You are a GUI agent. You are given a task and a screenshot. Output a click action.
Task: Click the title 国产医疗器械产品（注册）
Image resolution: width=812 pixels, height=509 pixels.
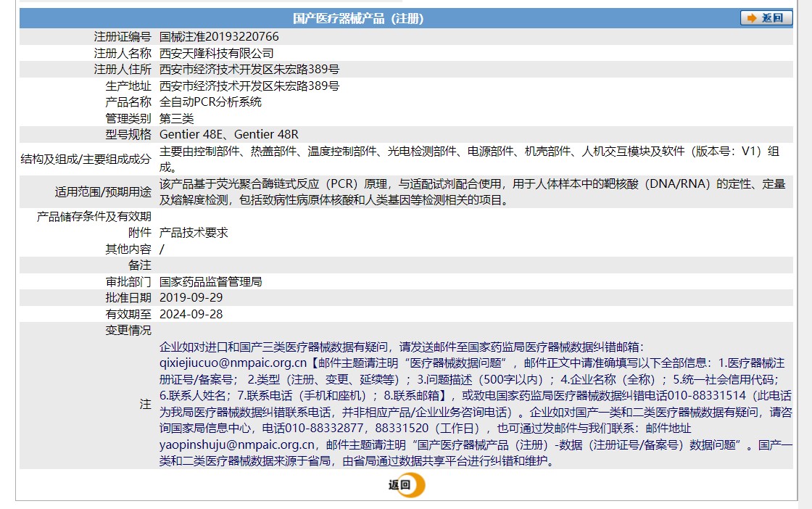[358, 19]
